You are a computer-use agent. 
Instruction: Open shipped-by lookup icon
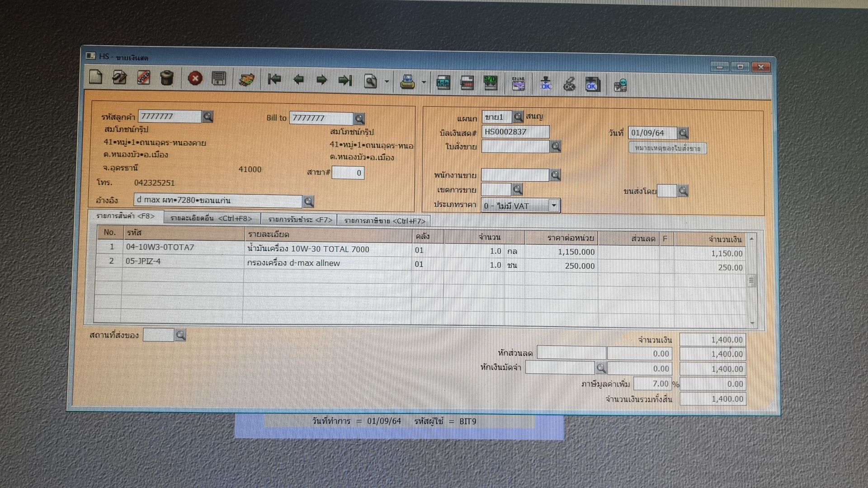683,191
